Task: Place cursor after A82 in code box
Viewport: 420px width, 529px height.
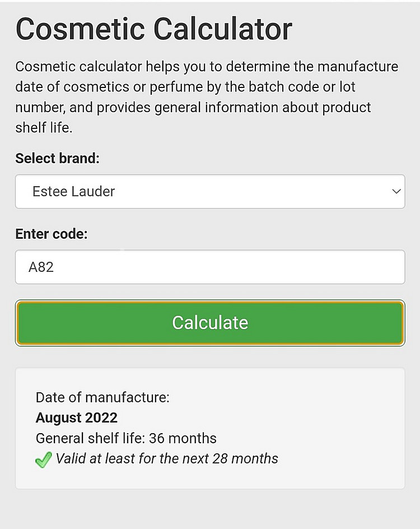Action: (x=55, y=267)
